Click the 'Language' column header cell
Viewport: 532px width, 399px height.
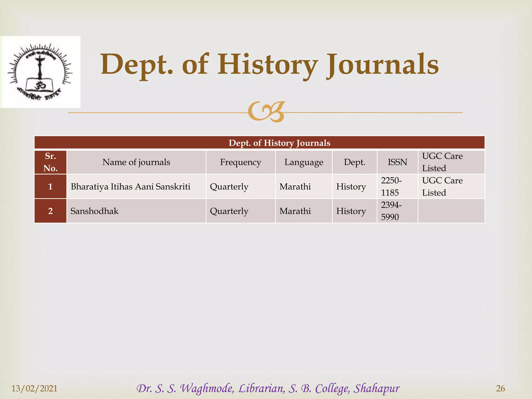304,162
